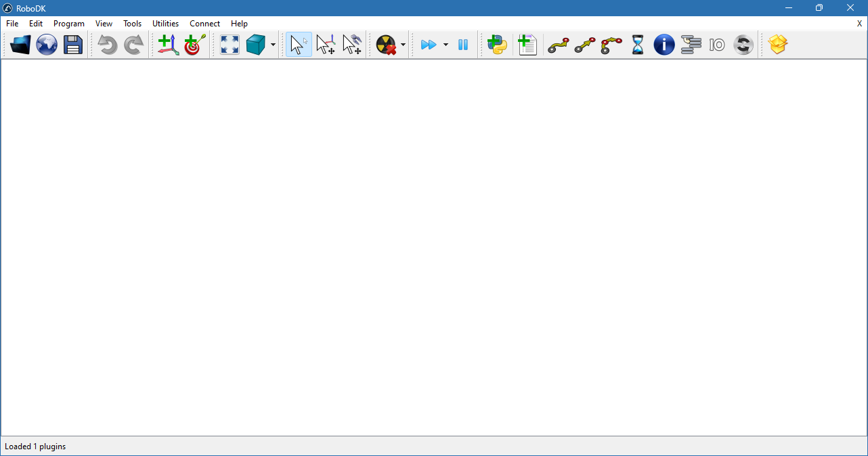Open the Utilities menu

pos(166,24)
